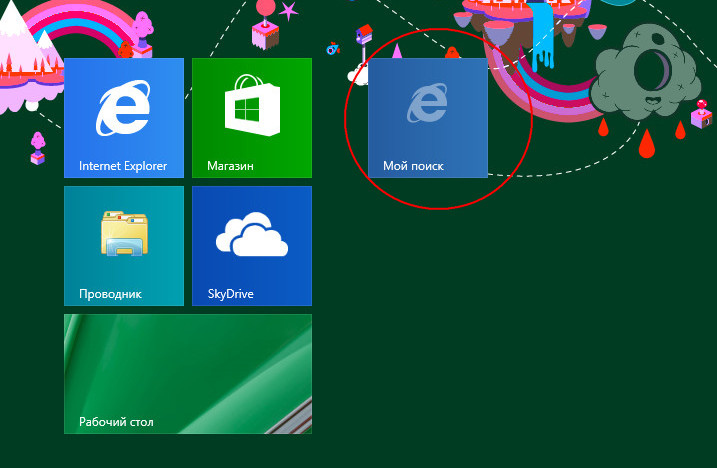Open the SkyDrive tile

(252, 246)
